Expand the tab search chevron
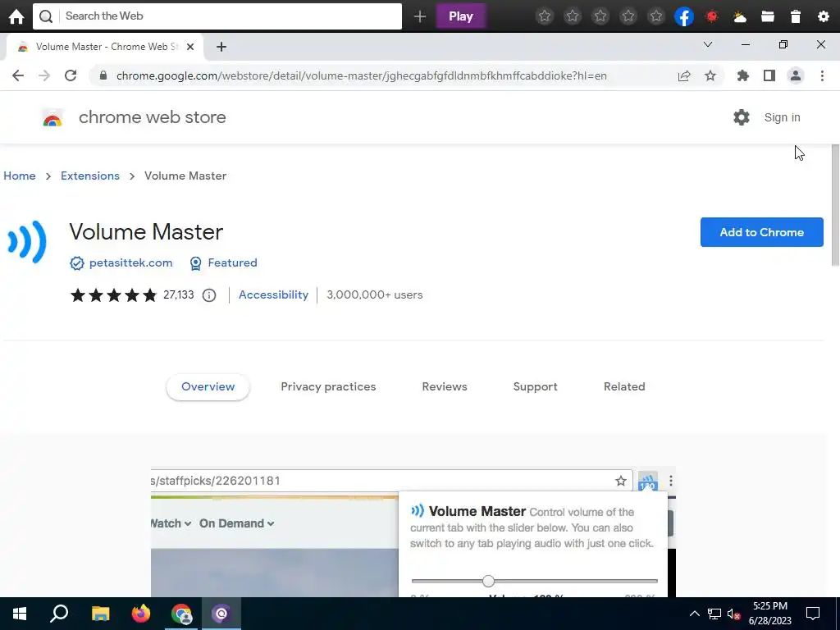The height and width of the screenshot is (630, 840). (x=708, y=44)
